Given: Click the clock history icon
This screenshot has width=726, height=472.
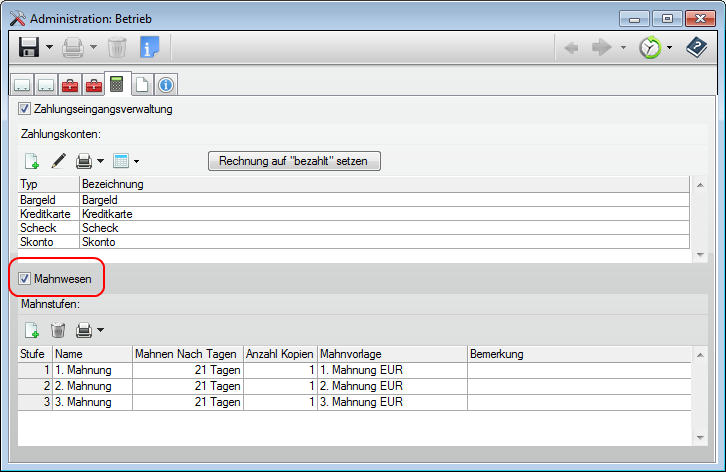Looking at the screenshot, I should [x=650, y=47].
